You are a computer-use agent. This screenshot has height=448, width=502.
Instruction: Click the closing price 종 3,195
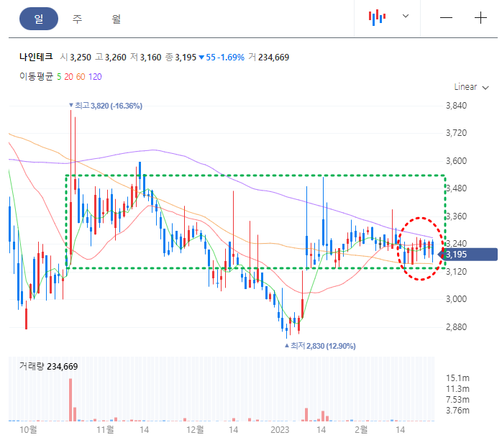[x=181, y=58]
